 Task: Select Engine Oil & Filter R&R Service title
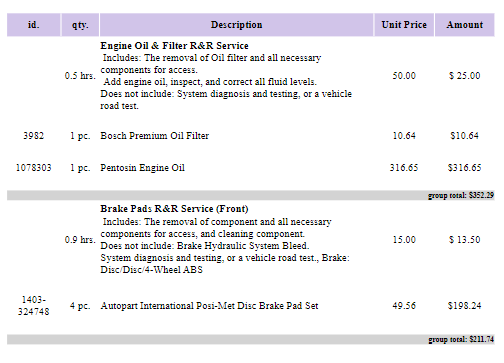[x=174, y=46]
